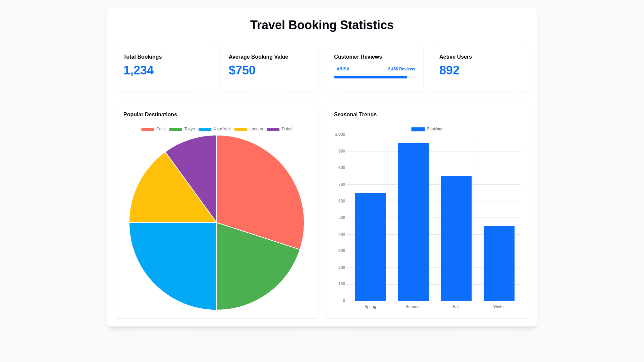Toggle Paris legend item in pie chart
This screenshot has height=362, width=644.
(x=153, y=129)
